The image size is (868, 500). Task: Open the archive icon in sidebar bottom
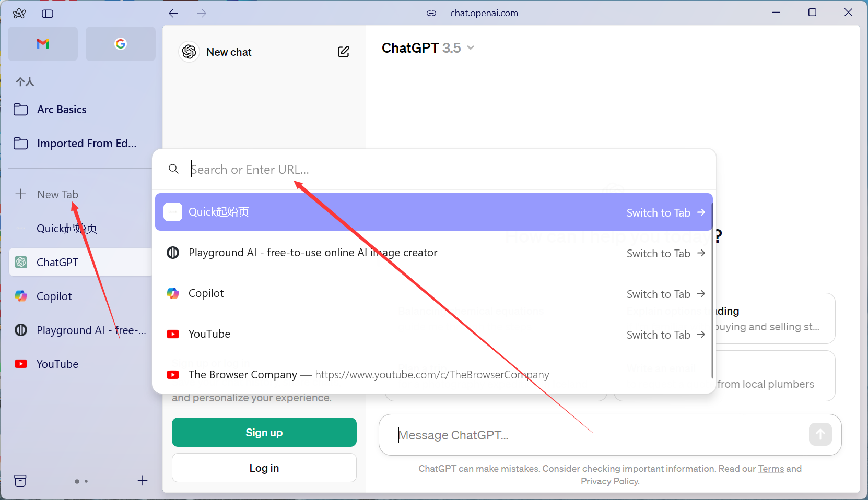coord(20,481)
